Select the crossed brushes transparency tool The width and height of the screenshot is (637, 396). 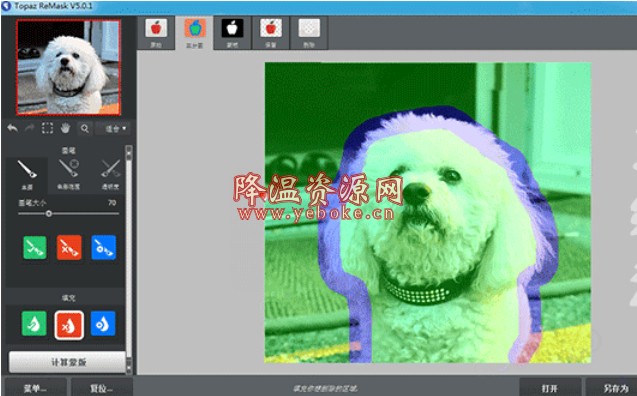(110, 175)
